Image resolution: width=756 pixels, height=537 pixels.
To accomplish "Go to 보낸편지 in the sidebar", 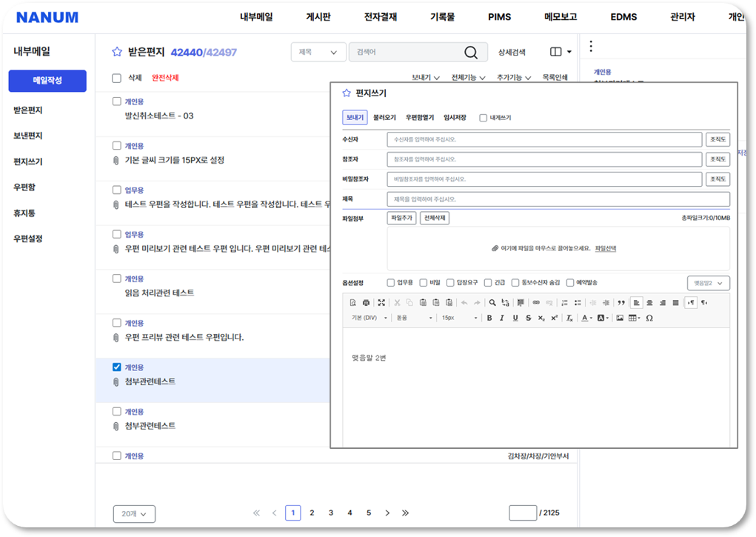I will [28, 136].
